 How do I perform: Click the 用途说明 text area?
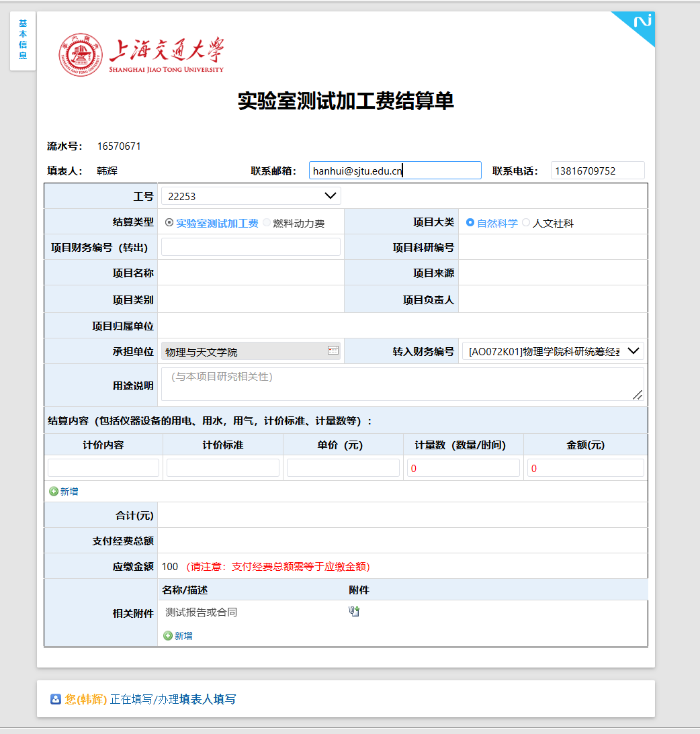click(x=402, y=385)
